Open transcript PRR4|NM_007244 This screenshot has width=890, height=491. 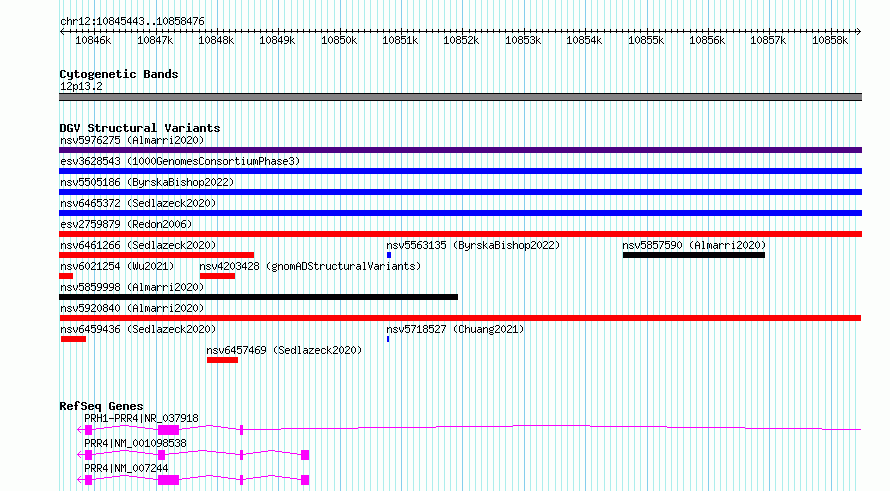(126, 468)
